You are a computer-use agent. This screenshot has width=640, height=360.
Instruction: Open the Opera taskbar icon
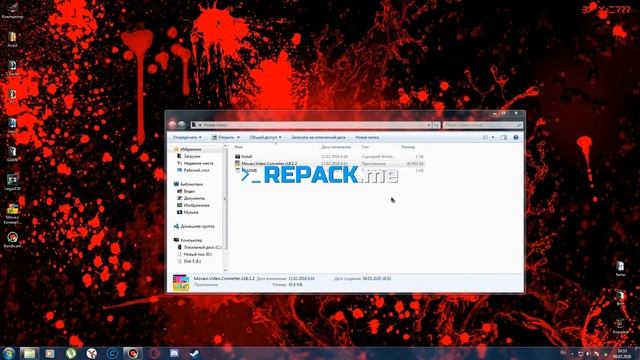click(x=154, y=353)
